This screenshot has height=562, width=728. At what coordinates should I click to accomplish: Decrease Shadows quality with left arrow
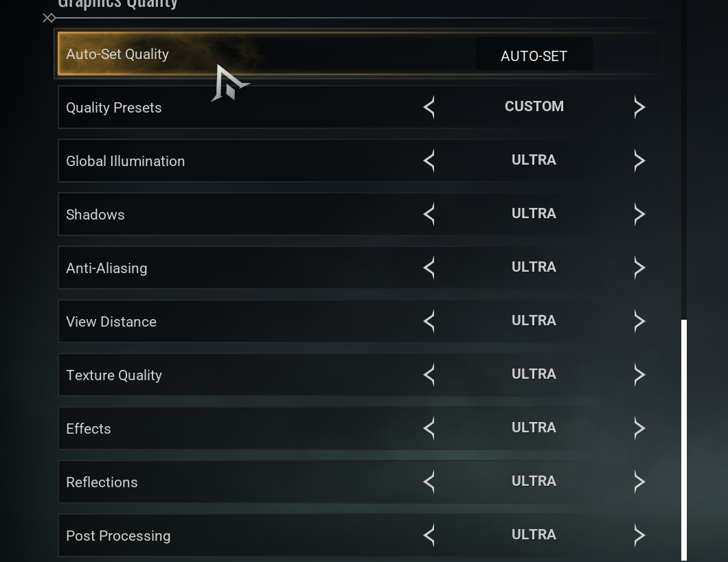point(429,214)
